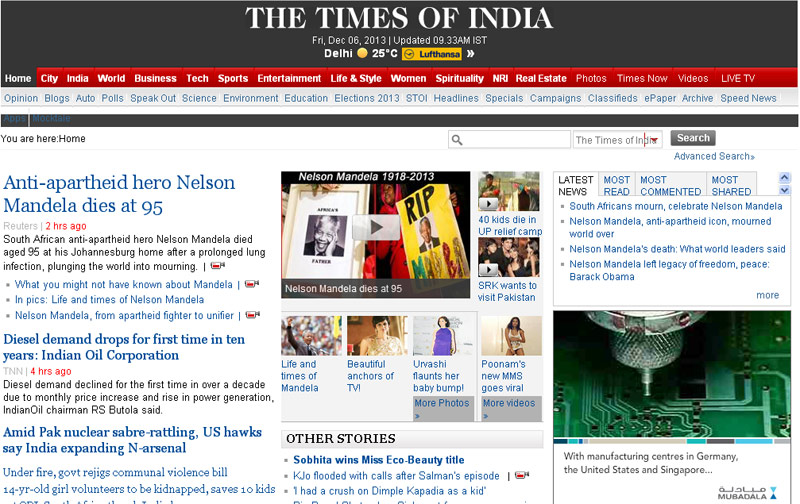
Task: Select World in the main navigation
Action: click(111, 78)
